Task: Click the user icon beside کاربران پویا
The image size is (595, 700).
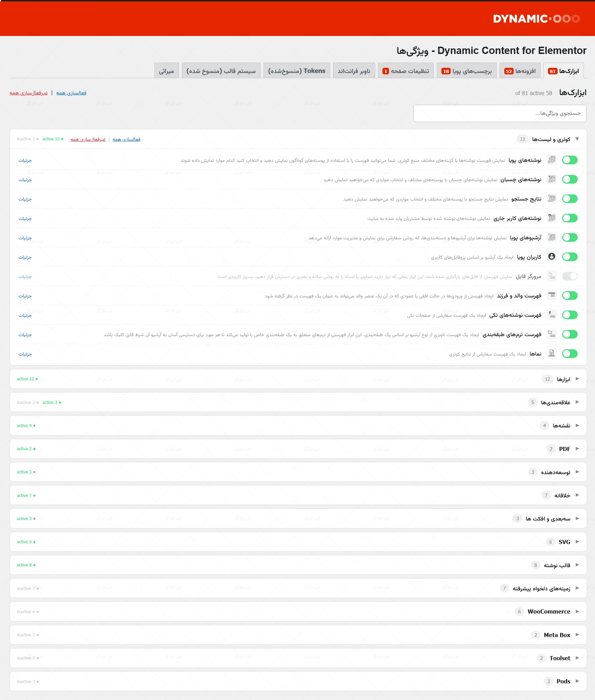Action: click(552, 257)
